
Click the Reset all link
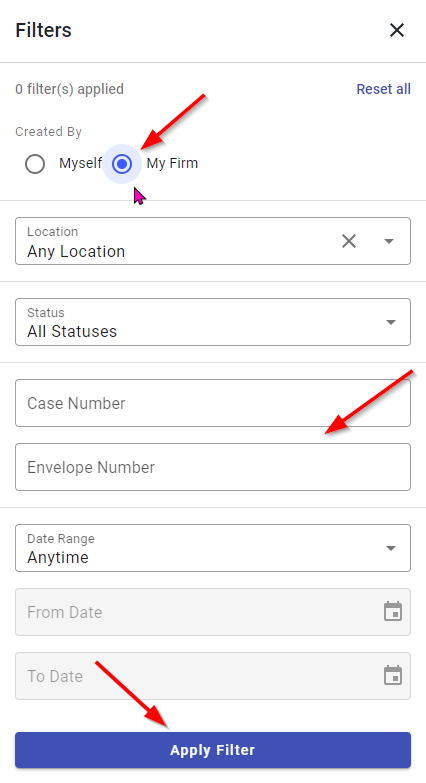[x=383, y=89]
